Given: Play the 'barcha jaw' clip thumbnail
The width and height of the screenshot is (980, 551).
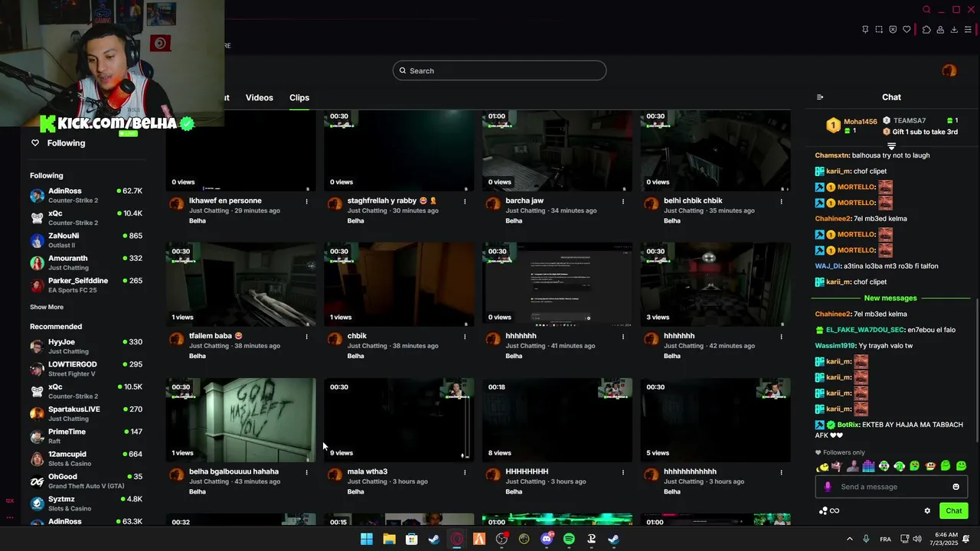Looking at the screenshot, I should pos(557,150).
